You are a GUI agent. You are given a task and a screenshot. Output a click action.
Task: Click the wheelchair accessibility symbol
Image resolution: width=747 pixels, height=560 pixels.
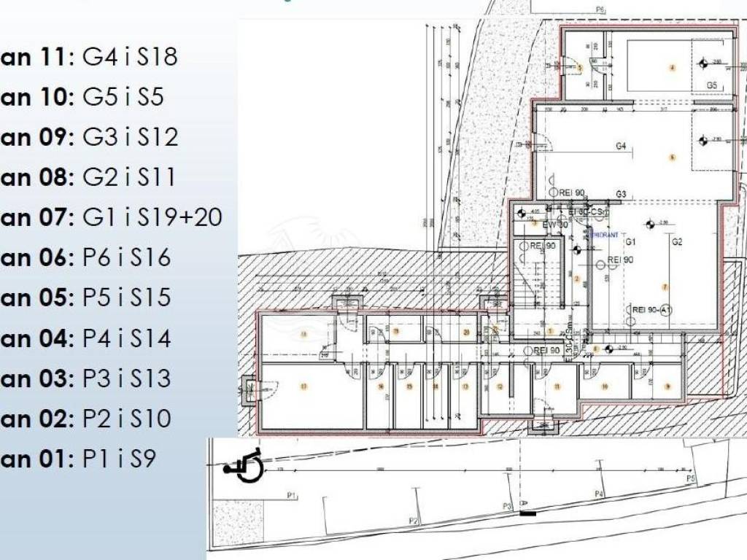tap(242, 465)
